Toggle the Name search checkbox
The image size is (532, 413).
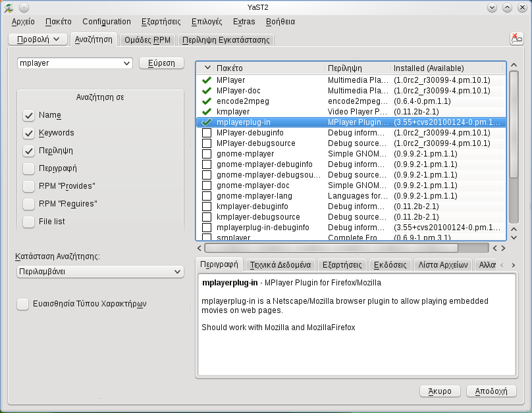[x=29, y=116]
